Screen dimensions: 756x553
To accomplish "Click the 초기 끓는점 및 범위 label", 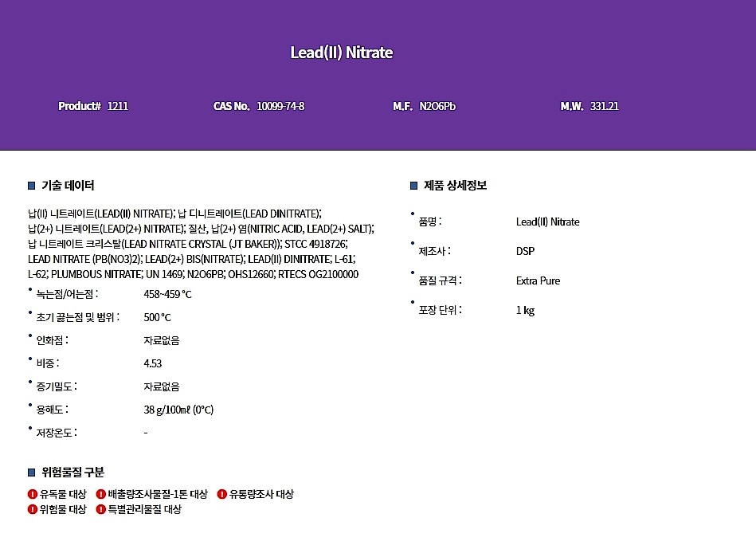I will pos(77,317).
